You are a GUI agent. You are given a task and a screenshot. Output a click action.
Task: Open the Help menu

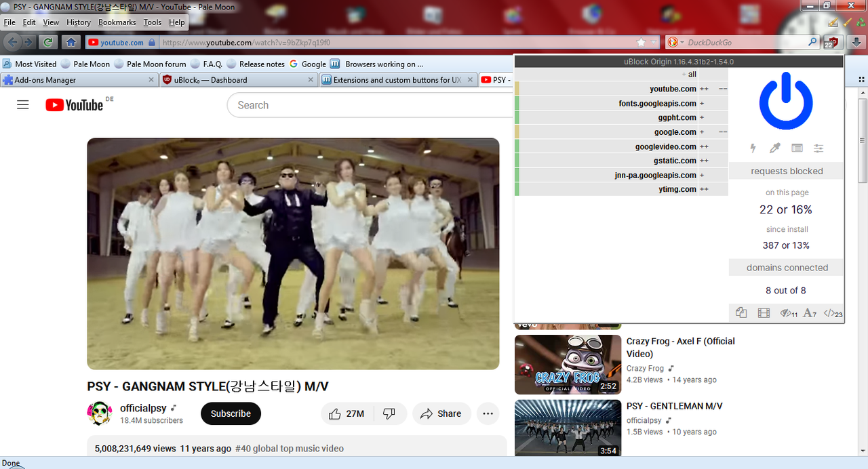click(177, 22)
